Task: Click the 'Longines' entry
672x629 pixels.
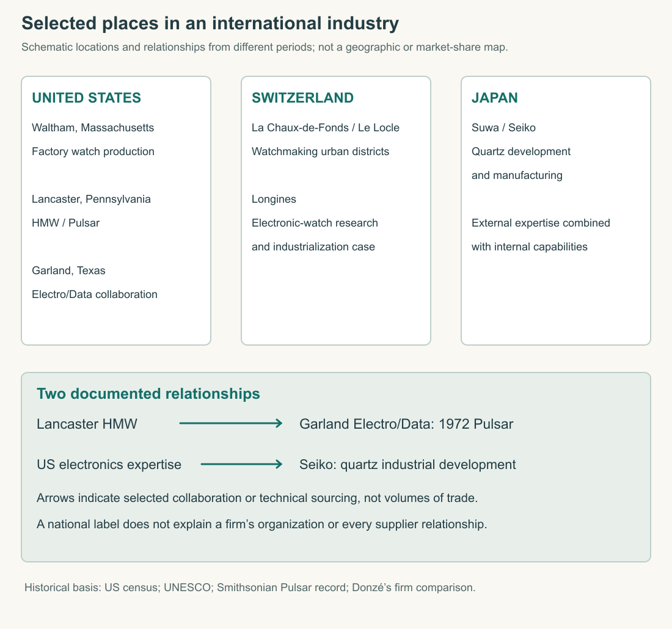Action: pos(274,199)
